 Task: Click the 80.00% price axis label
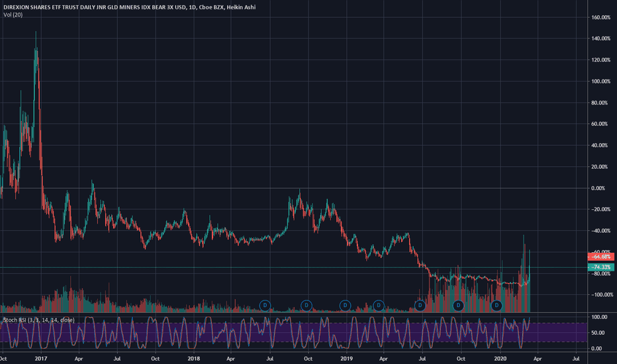pyautogui.click(x=599, y=103)
